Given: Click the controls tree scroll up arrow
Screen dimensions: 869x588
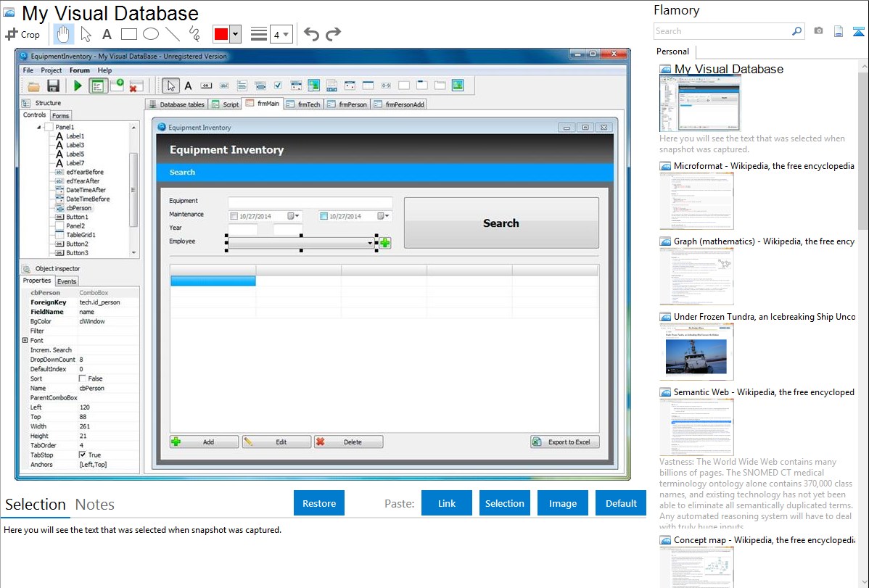Looking at the screenshot, I should [133, 128].
